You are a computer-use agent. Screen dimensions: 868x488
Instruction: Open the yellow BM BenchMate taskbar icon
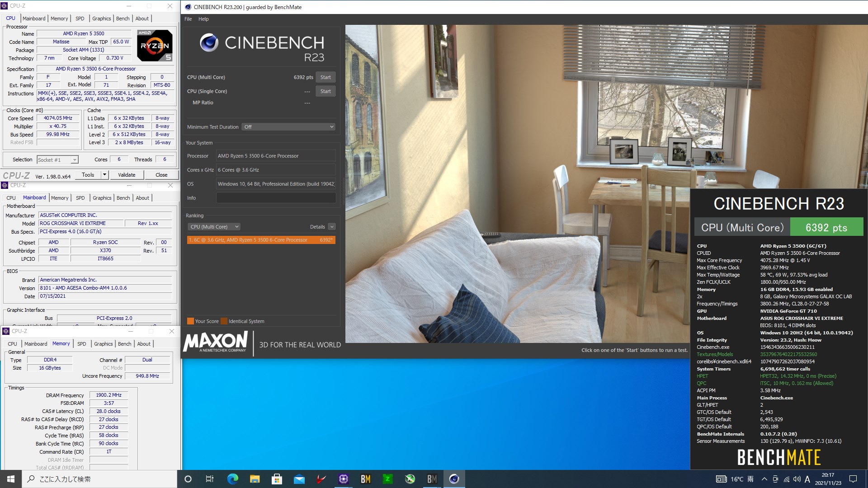(x=365, y=479)
